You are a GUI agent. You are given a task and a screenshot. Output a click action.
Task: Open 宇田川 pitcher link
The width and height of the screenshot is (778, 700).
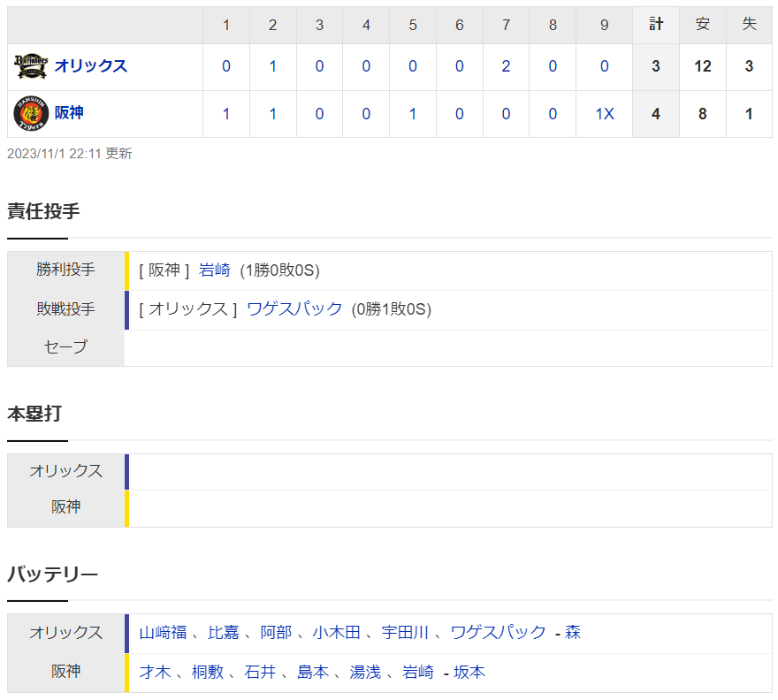[405, 633]
